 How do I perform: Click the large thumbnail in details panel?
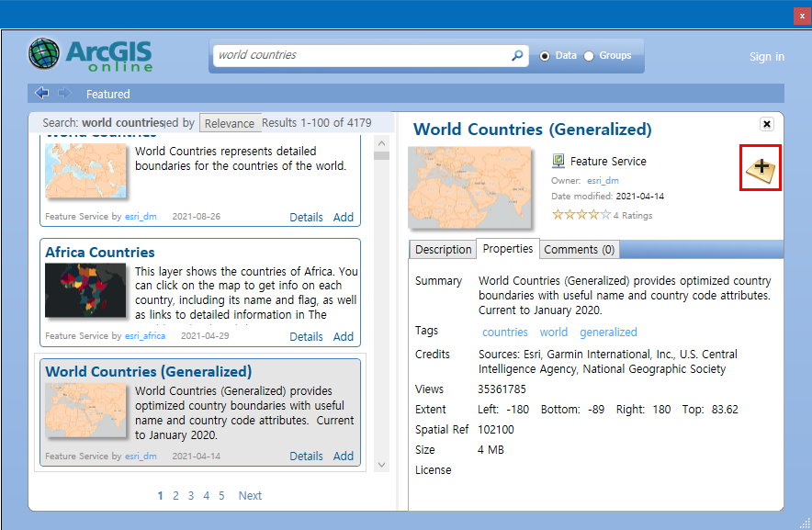point(469,187)
